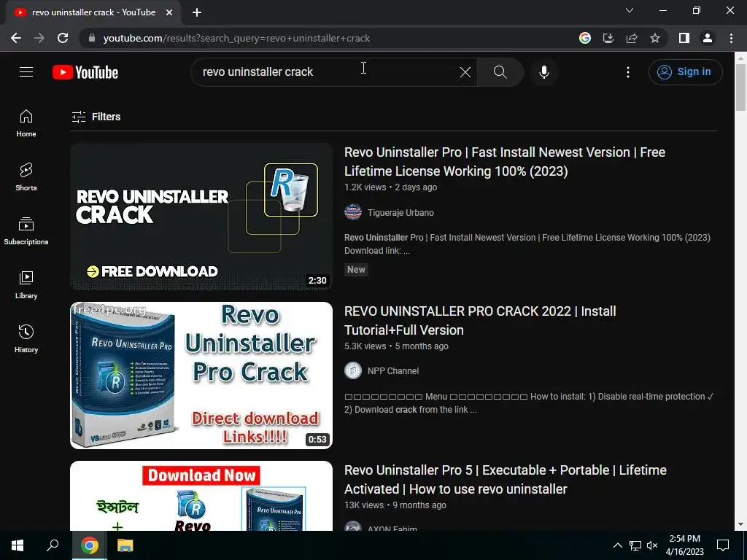Open tab search chevron in title bar
747x560 pixels.
pyautogui.click(x=630, y=10)
